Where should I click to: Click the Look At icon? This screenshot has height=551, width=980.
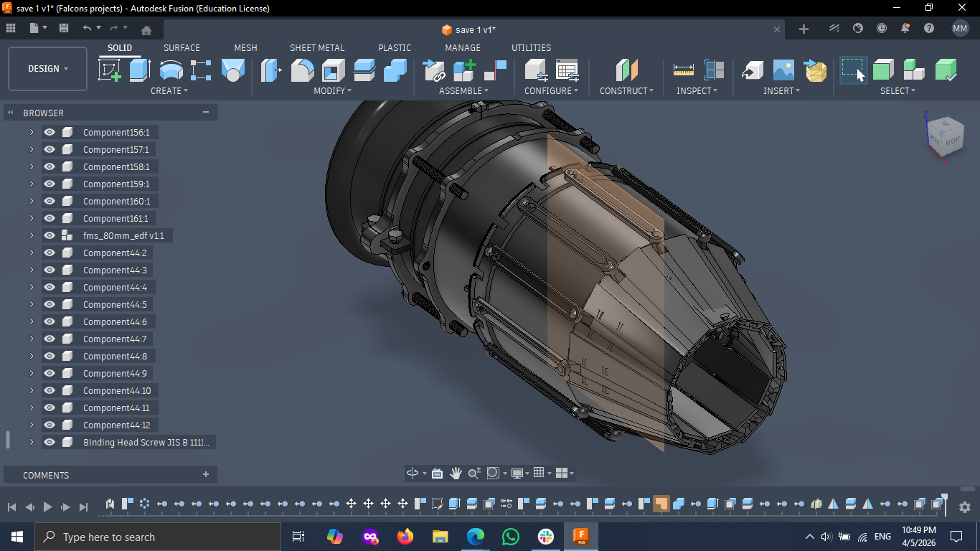point(437,474)
